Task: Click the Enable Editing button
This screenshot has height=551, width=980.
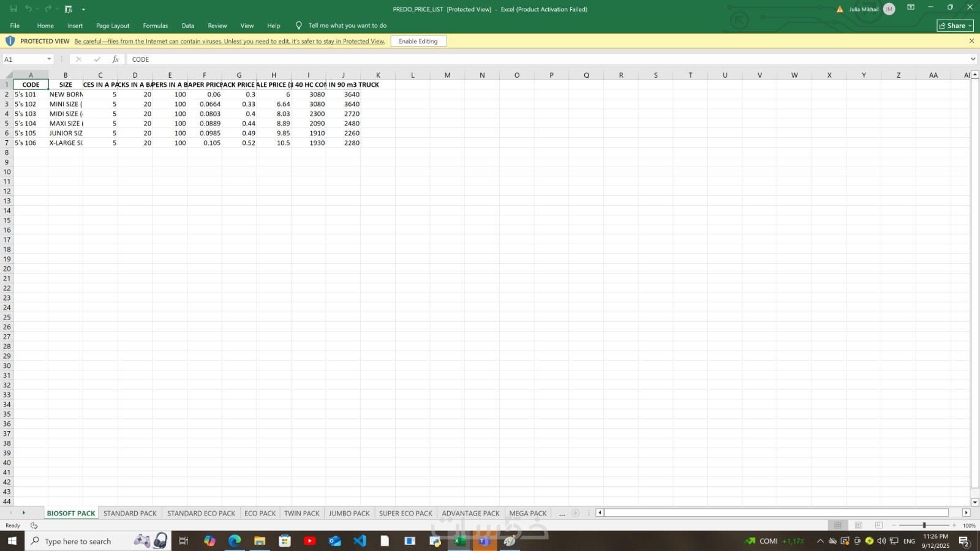Action: (418, 41)
